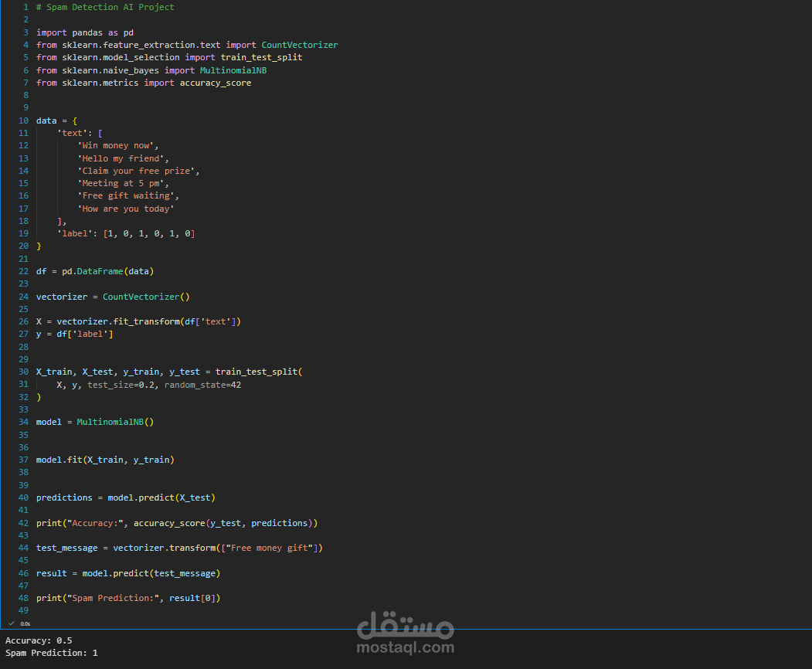Click 'model.fit(X_train, y_train)' on line 37
This screenshot has width=812, height=669.
click(x=105, y=460)
